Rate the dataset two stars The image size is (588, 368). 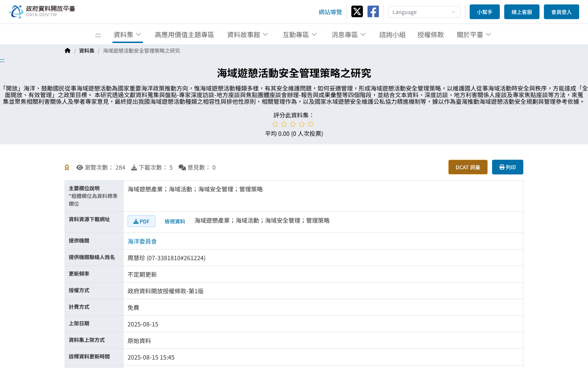coord(284,124)
